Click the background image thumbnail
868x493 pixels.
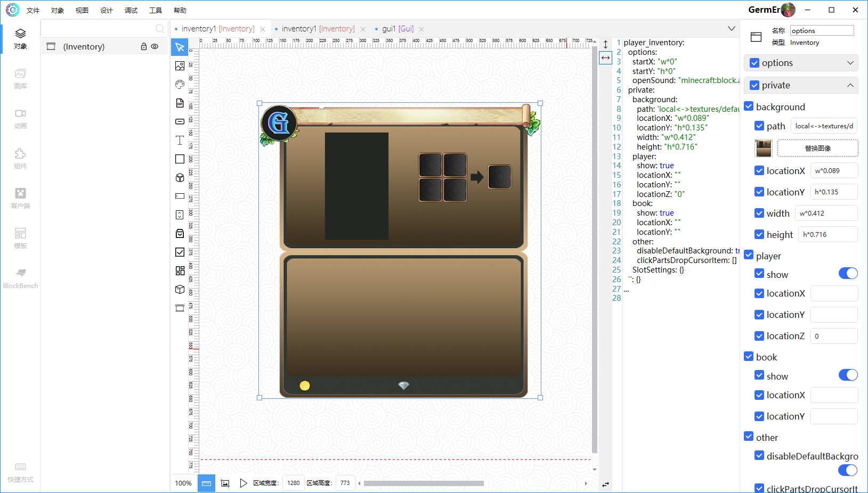[764, 148]
